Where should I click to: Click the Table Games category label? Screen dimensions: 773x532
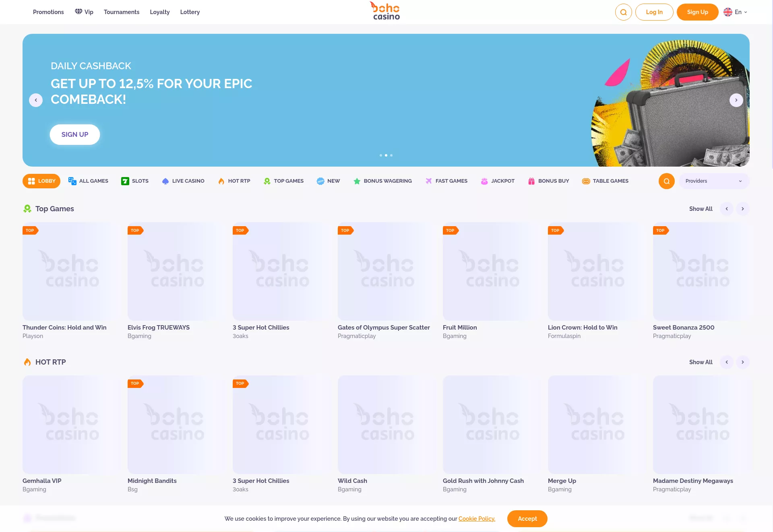point(610,181)
